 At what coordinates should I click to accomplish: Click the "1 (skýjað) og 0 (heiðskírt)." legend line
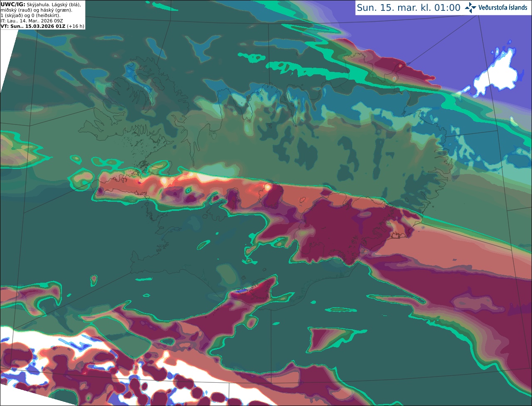coord(30,15)
